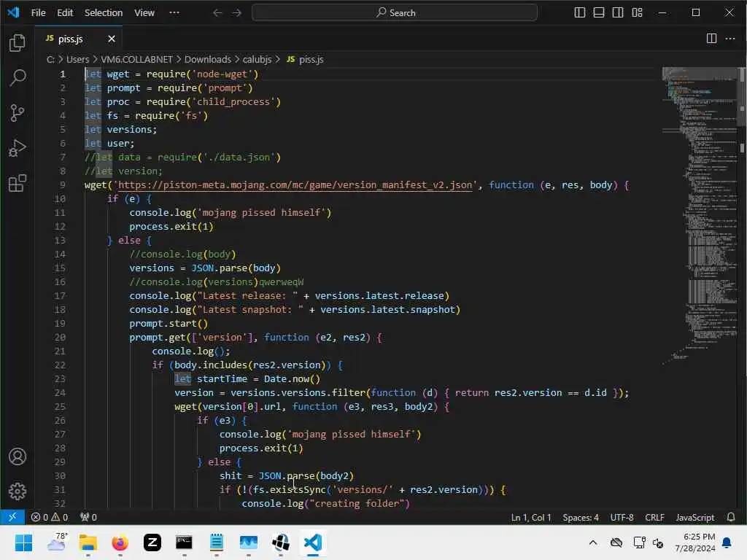The height and width of the screenshot is (560, 747).
Task: Click line number 9 in gutter
Action: (63, 184)
